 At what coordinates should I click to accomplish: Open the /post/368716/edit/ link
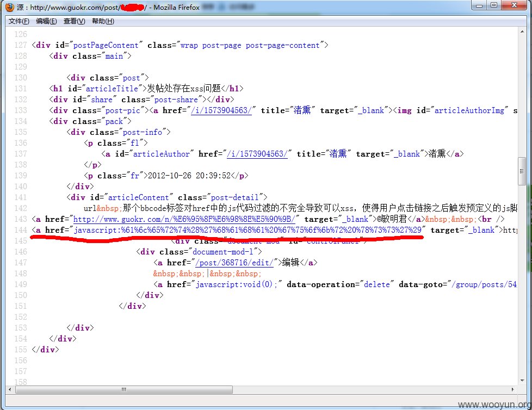click(x=234, y=263)
